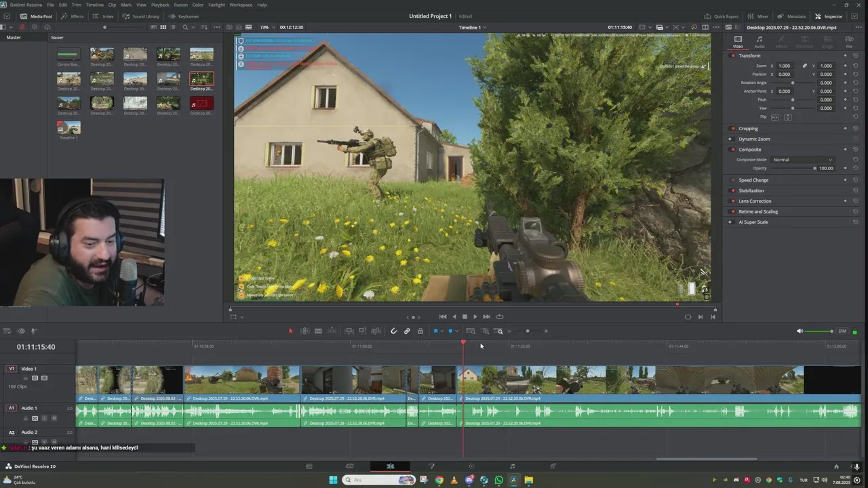The width and height of the screenshot is (868, 488).
Task: Toggle the Transform enable switch
Action: coord(732,56)
